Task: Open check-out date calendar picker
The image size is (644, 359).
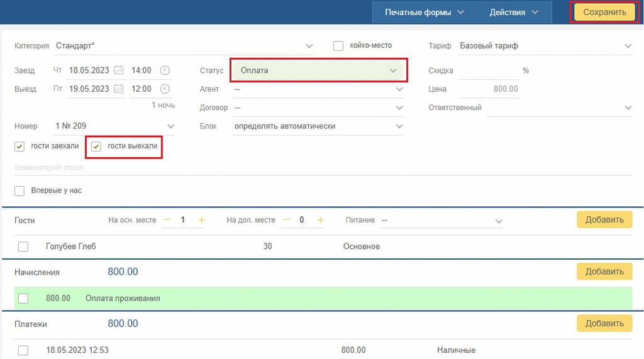Action: pos(118,89)
